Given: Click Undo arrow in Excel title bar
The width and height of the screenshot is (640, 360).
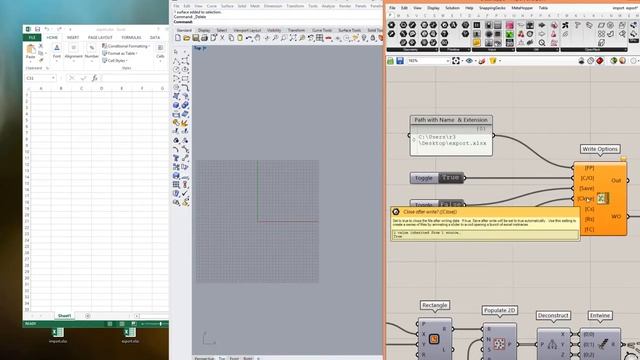Looking at the screenshot, I should [x=47, y=29].
